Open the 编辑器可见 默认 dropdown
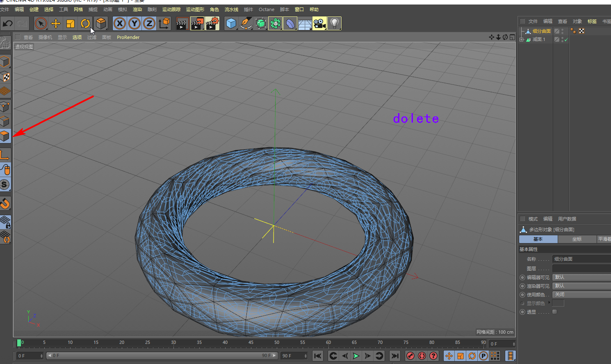The height and width of the screenshot is (364, 611). click(581, 278)
